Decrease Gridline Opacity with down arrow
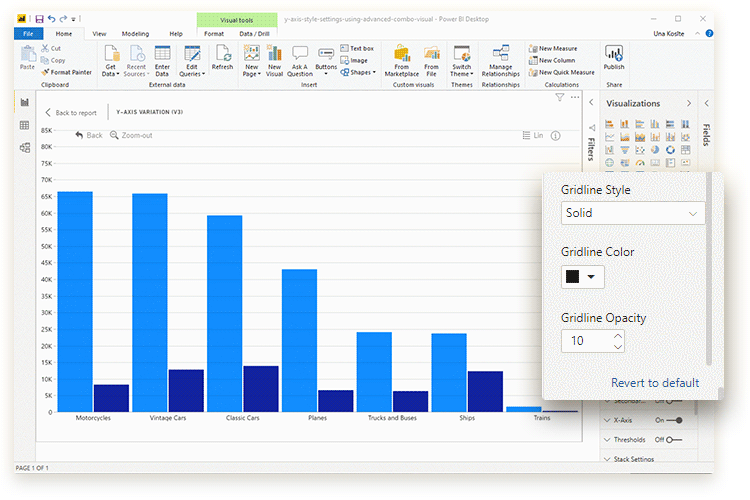Image resolution: width=750 pixels, height=500 pixels. (x=618, y=346)
